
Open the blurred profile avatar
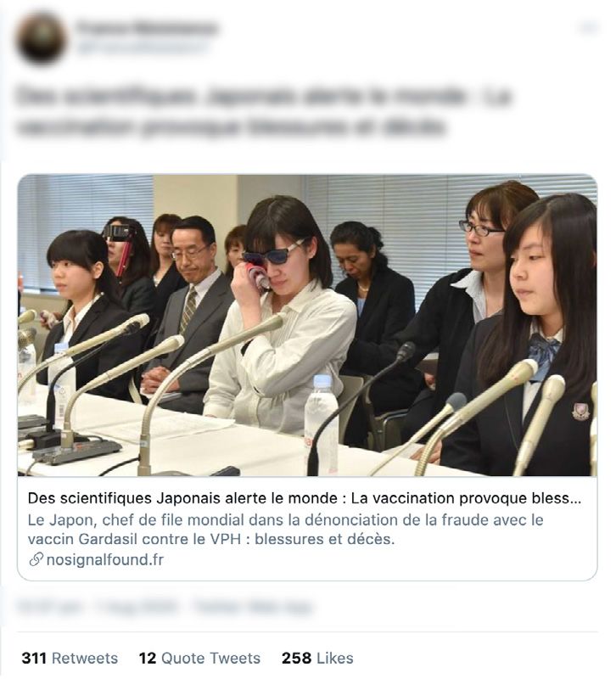[x=42, y=38]
